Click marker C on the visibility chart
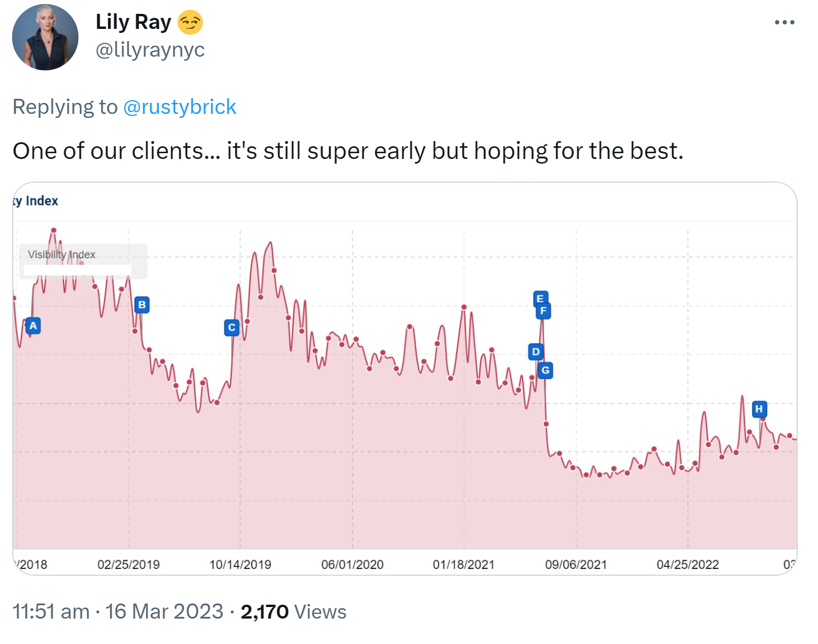 (x=231, y=327)
